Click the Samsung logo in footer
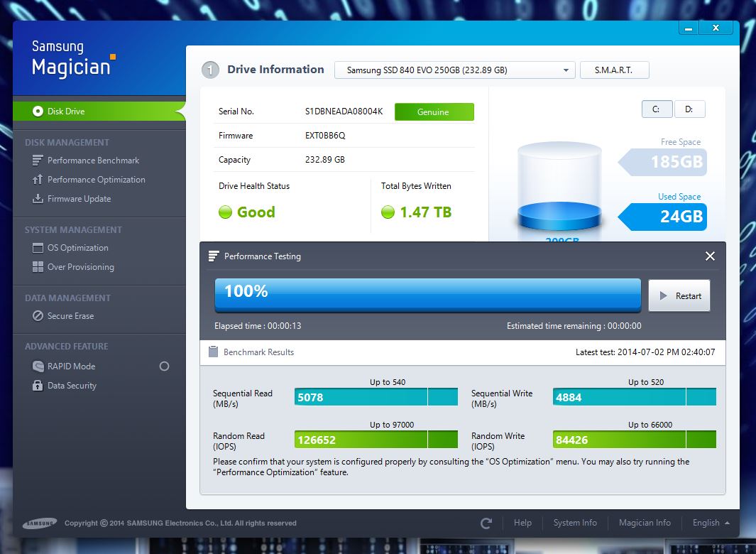Viewport: 756px width, 554px height. [40, 523]
